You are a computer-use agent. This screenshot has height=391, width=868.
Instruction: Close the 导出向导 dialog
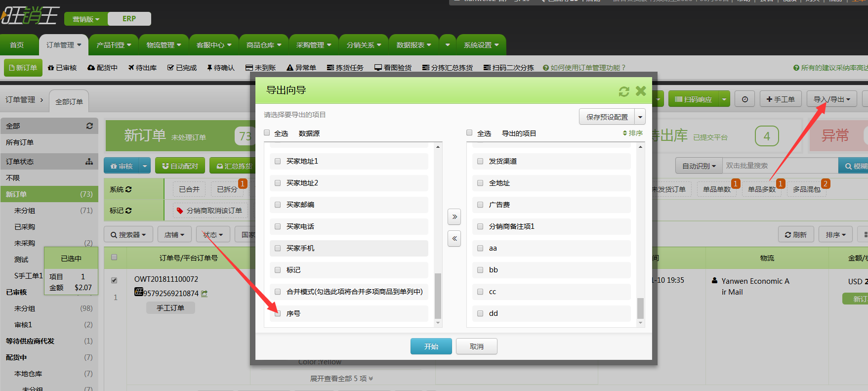(x=641, y=91)
